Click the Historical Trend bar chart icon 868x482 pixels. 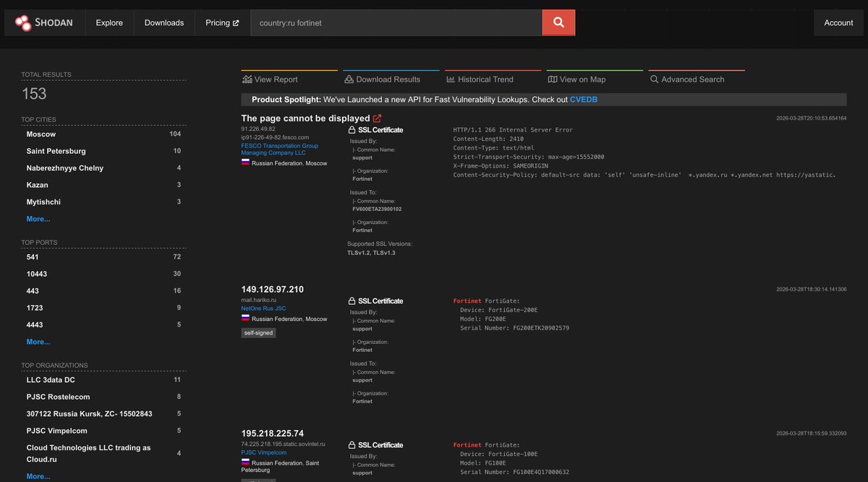pos(451,79)
